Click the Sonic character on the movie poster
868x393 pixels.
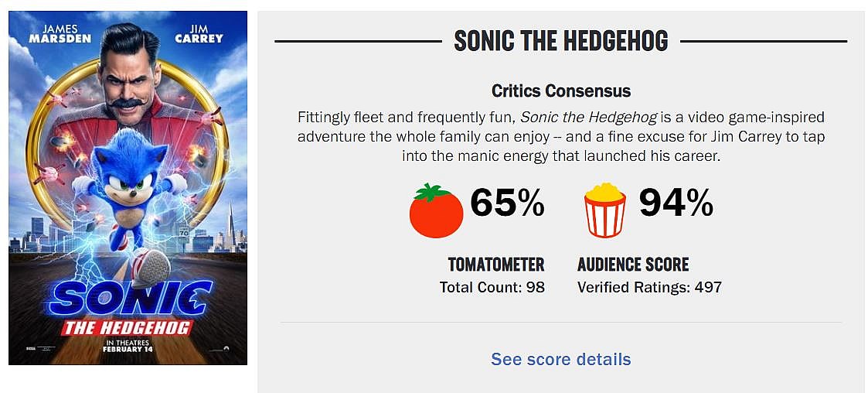(x=124, y=179)
